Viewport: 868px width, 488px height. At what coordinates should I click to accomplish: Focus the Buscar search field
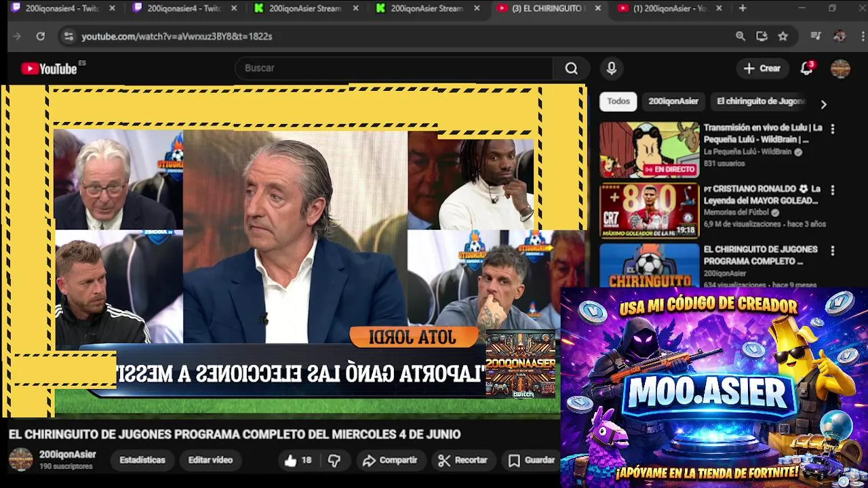[395, 68]
